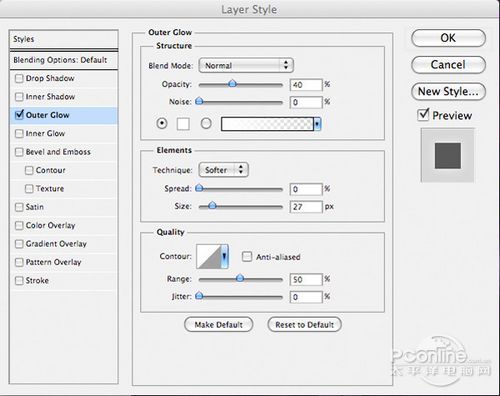Select the Drop Shadow row label

[50, 78]
